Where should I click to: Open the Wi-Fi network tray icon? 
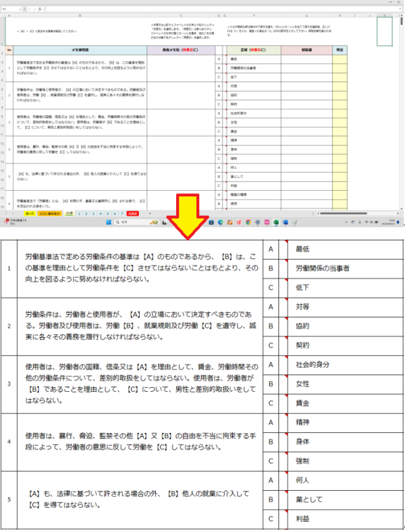click(367, 223)
